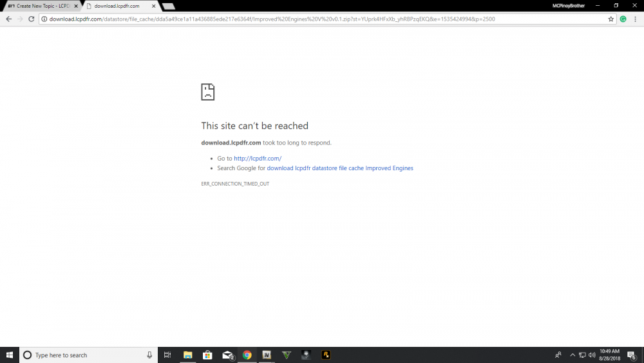
Task: Click the MCPinoyBrother profile button
Action: pos(569,6)
